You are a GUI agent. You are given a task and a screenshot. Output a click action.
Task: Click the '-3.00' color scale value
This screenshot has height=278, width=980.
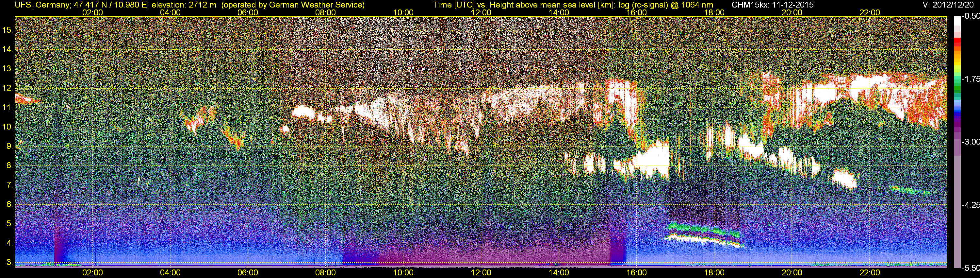(x=971, y=142)
